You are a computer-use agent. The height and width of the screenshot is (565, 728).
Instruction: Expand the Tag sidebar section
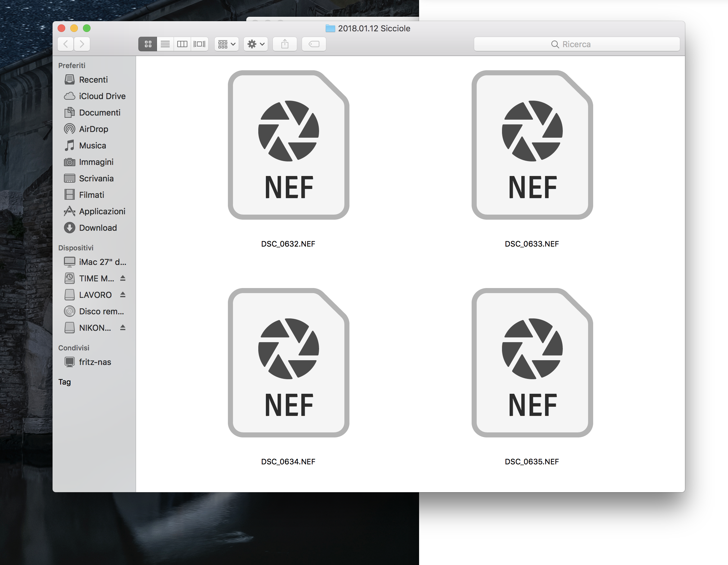(x=65, y=382)
